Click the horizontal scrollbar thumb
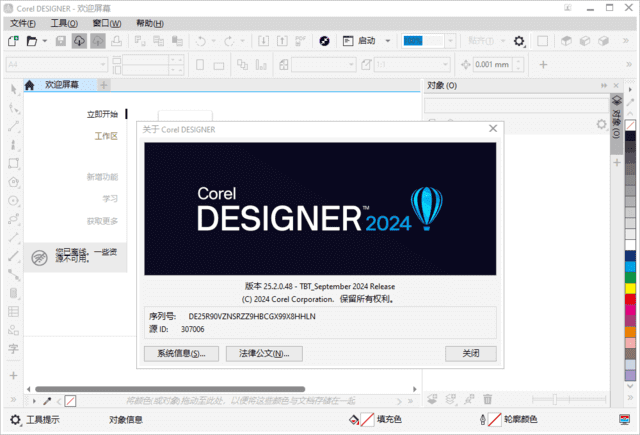 pyautogui.click(x=170, y=389)
